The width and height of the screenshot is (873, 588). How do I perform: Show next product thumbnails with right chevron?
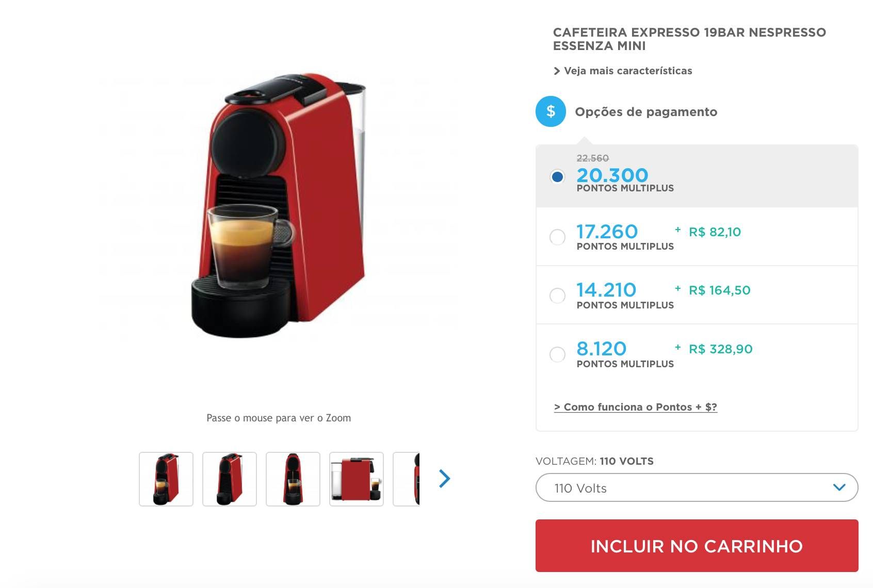444,479
